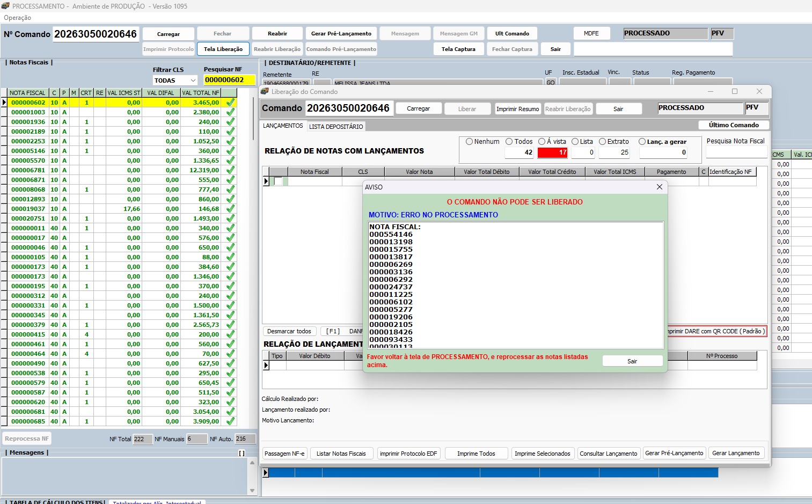The height and width of the screenshot is (504, 812).
Task: Click the PROCESSAMENTO app icon in title bar
Action: [5, 6]
